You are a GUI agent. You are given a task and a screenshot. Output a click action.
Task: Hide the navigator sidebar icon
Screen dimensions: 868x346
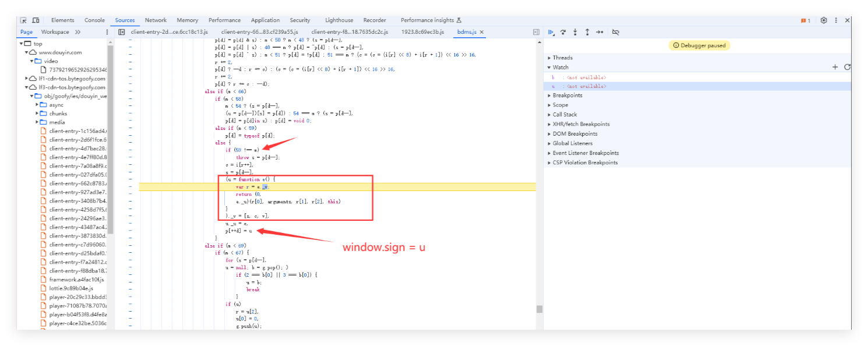(122, 32)
